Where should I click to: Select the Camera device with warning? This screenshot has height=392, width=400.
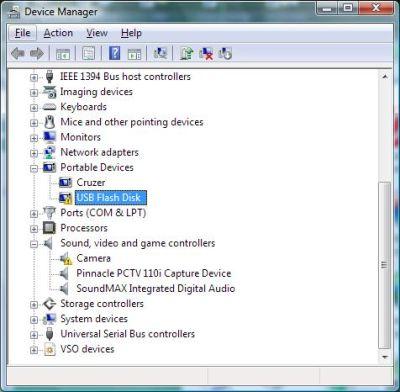coord(93,258)
